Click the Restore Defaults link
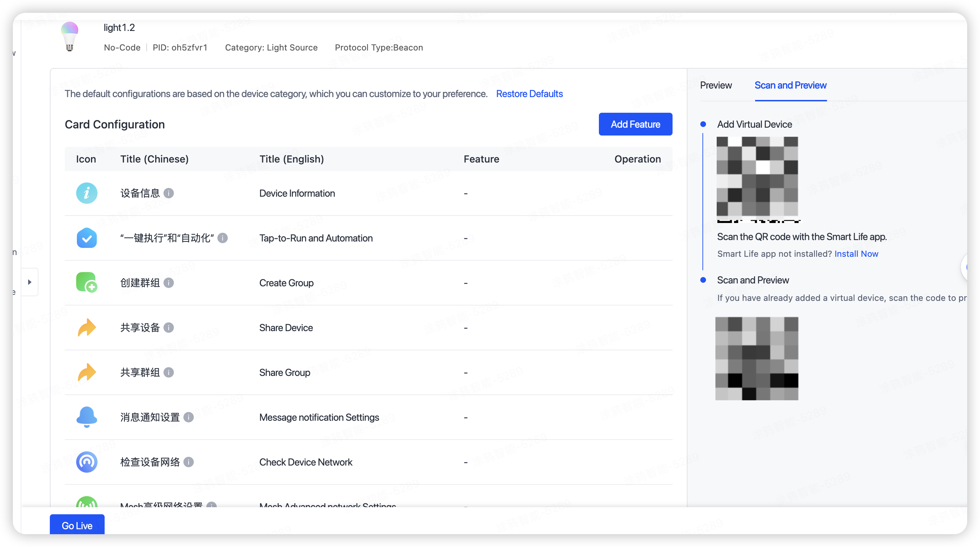Screen dimensions: 980x547 (x=529, y=94)
